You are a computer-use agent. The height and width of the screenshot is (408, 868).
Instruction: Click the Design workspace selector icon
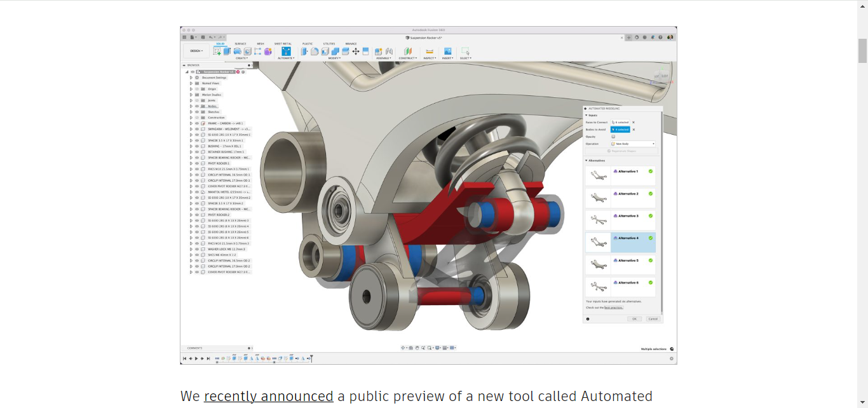(195, 50)
